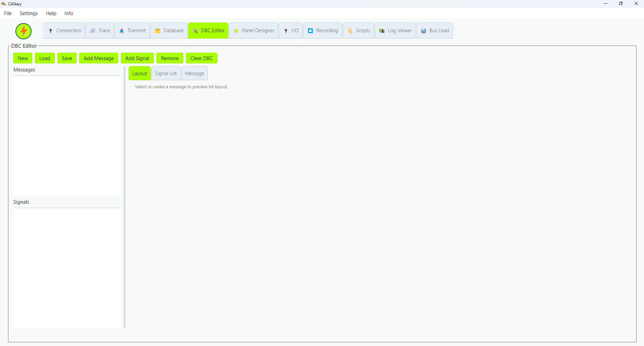Save the current DBC
This screenshot has width=644, height=346.
coord(67,58)
